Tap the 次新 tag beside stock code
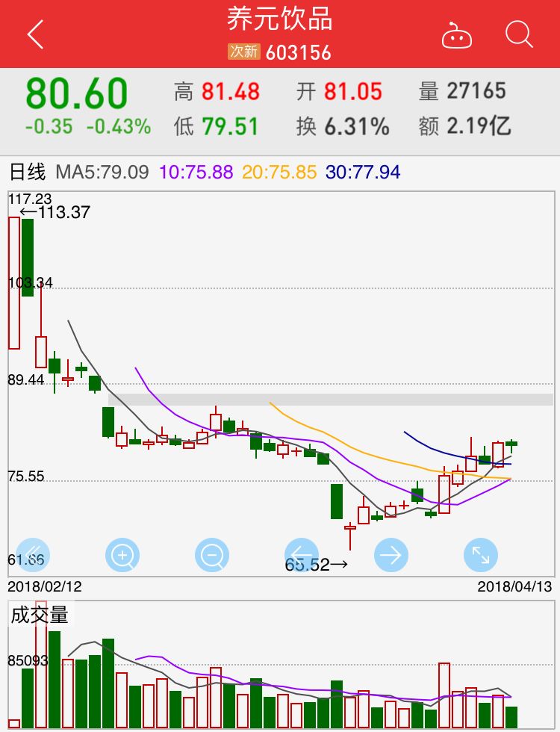560x732 pixels. tap(243, 52)
